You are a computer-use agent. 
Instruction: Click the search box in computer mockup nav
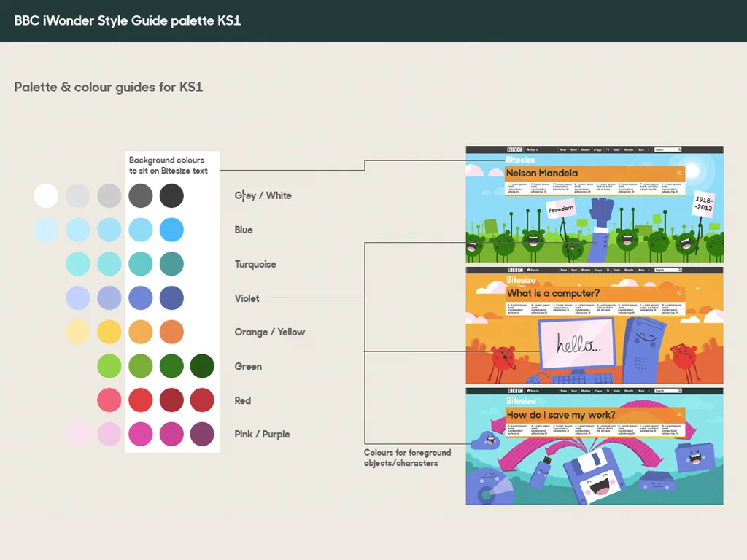pos(667,270)
